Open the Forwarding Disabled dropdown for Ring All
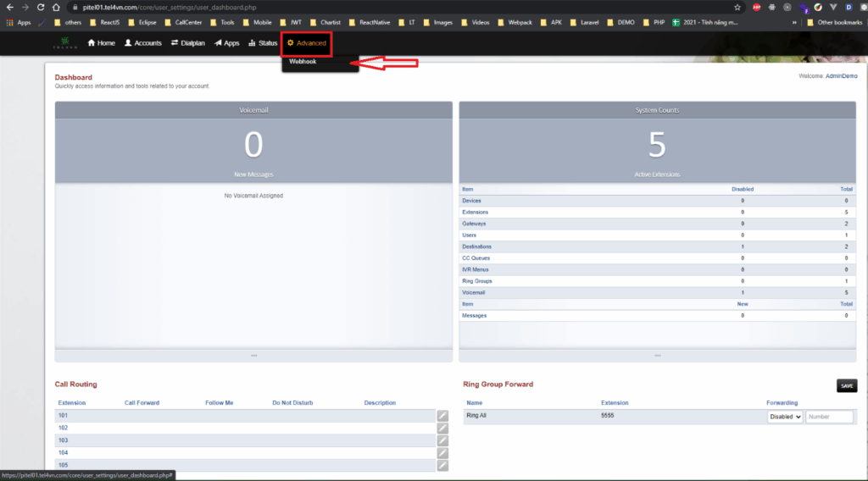This screenshot has height=481, width=868. 784,417
